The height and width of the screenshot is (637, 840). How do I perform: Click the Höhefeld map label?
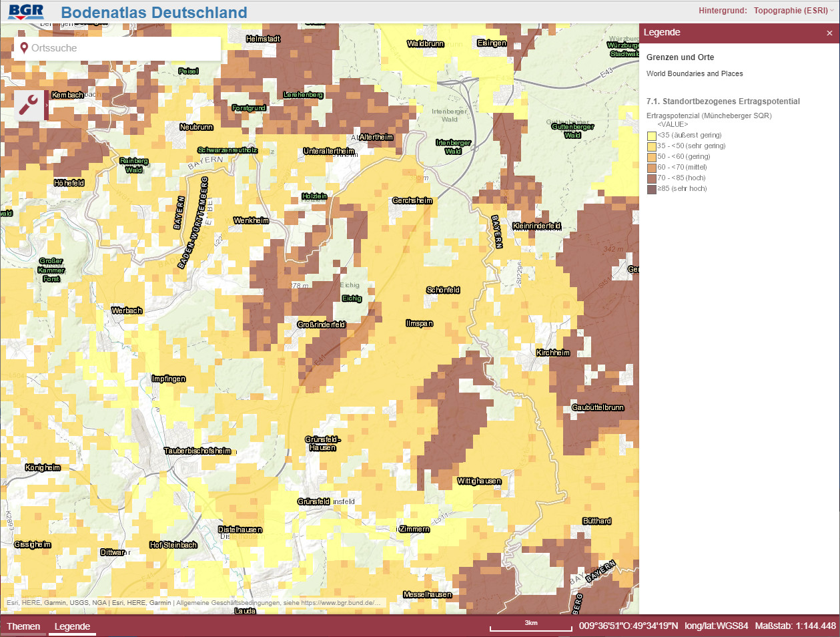[69, 183]
